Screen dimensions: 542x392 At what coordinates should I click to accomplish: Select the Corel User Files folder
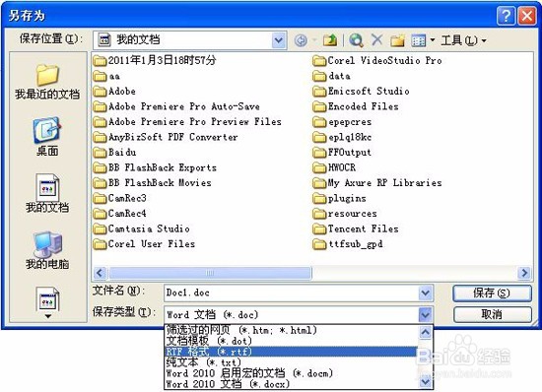144,244
